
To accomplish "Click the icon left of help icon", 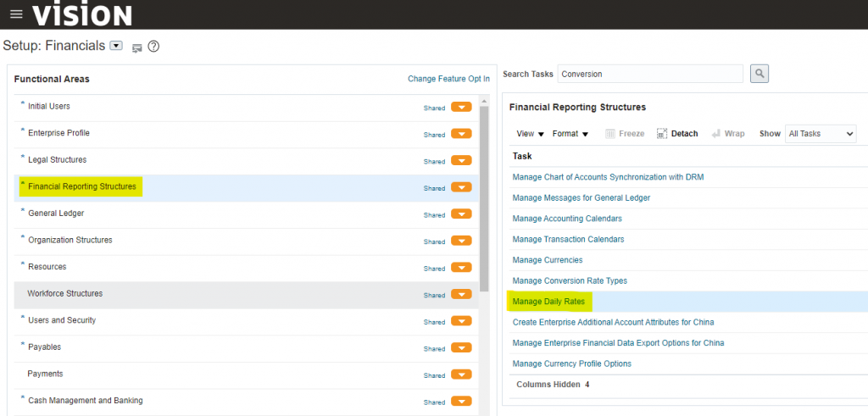I will point(136,47).
